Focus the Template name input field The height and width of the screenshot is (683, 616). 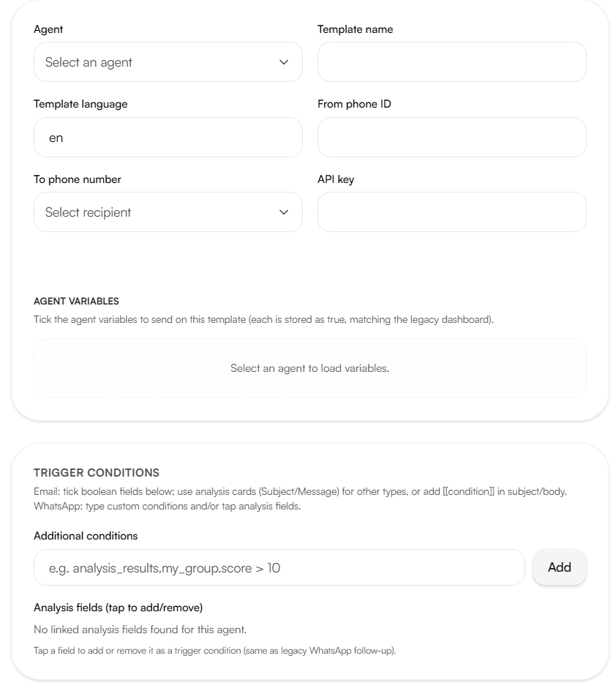(452, 61)
